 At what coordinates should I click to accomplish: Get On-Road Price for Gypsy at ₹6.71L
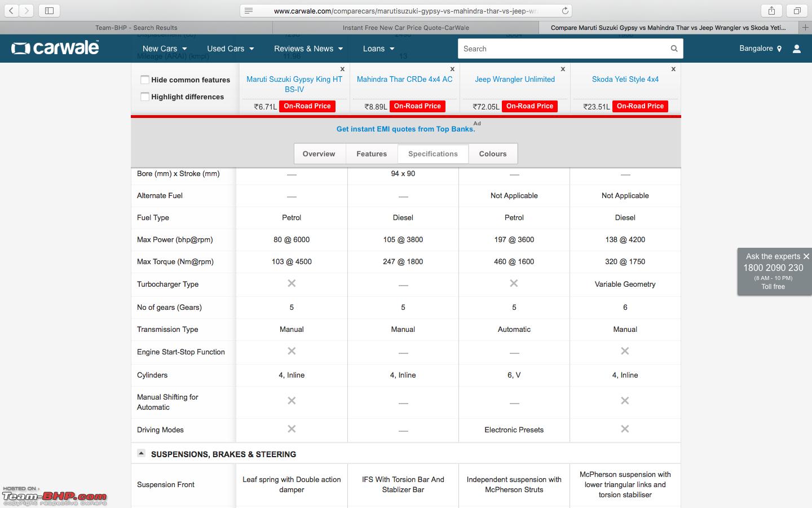coord(307,106)
